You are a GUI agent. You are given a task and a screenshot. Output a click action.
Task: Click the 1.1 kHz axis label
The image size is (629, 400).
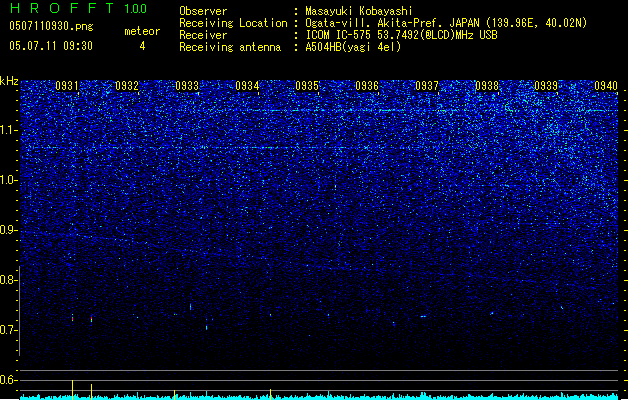8,130
